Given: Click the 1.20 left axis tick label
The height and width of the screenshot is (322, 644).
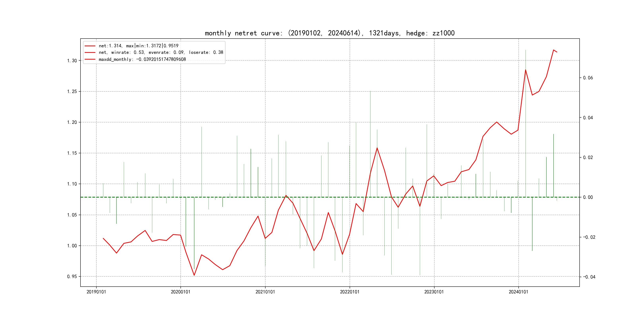Looking at the screenshot, I should click(x=72, y=122).
